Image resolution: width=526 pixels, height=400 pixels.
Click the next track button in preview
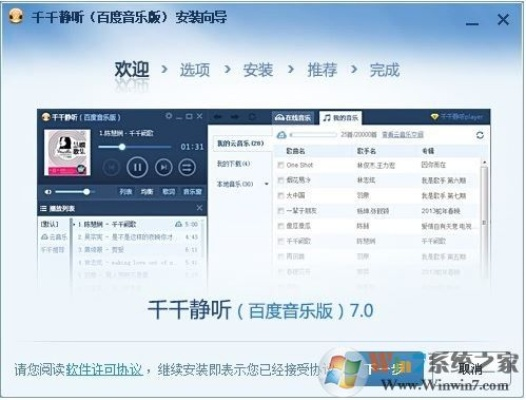coord(164,167)
